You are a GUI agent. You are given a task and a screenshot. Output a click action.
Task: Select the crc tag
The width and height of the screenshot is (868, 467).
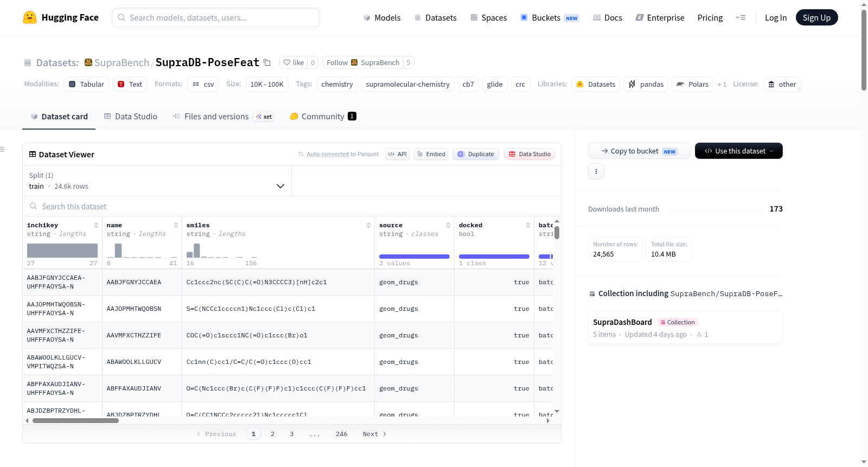pos(520,84)
